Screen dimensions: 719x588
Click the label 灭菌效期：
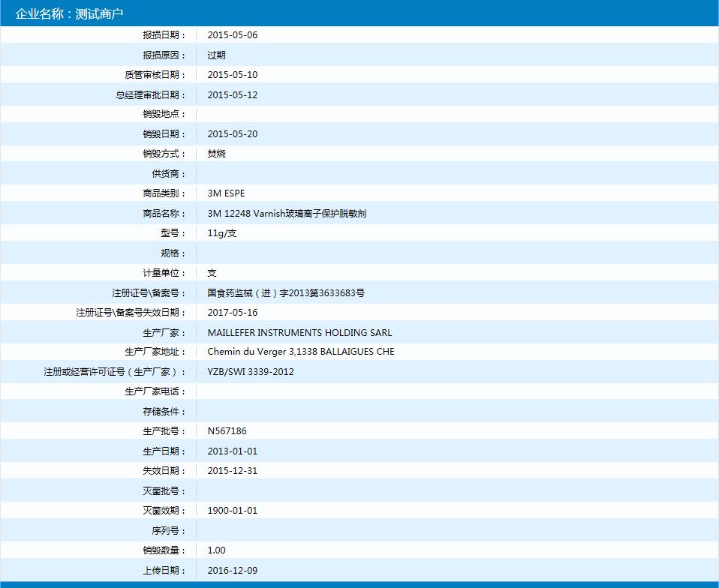pos(164,510)
